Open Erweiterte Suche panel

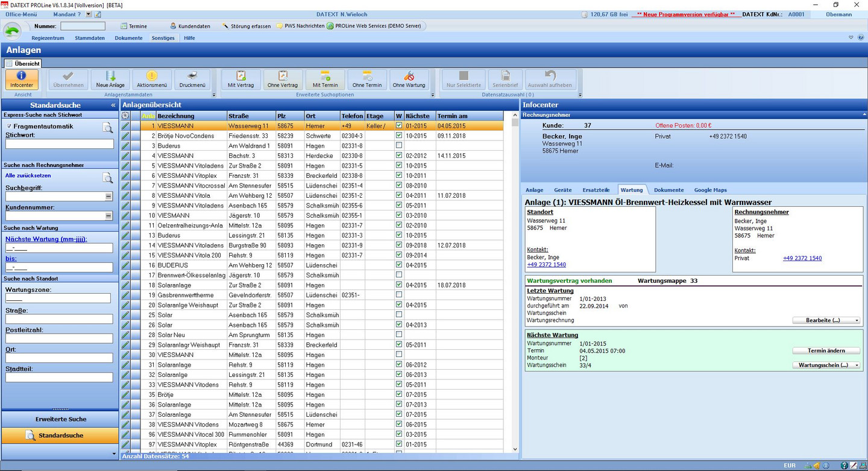(60, 419)
